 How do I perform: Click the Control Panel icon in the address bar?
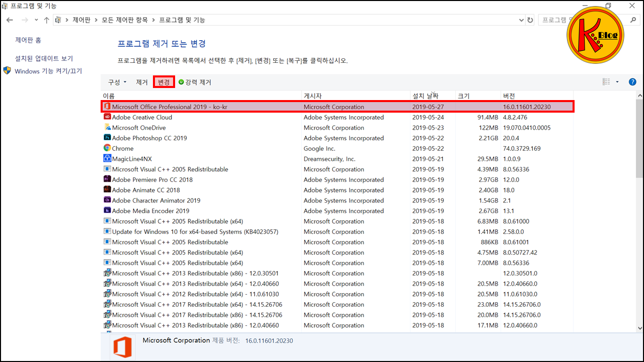pyautogui.click(x=58, y=20)
